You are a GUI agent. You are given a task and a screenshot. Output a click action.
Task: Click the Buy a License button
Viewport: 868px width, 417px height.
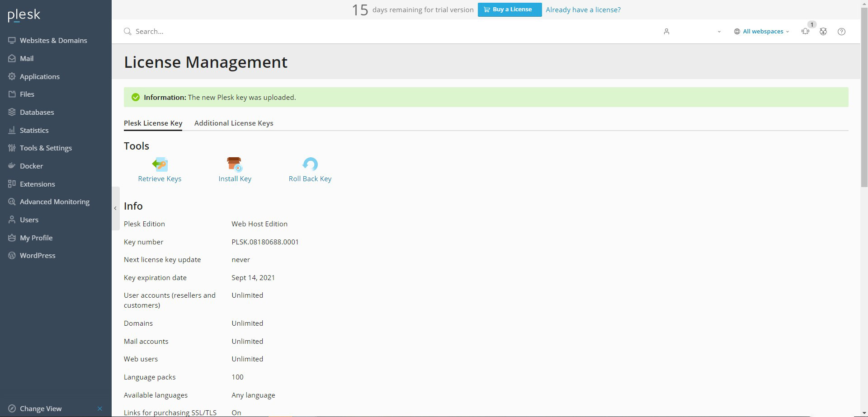509,9
